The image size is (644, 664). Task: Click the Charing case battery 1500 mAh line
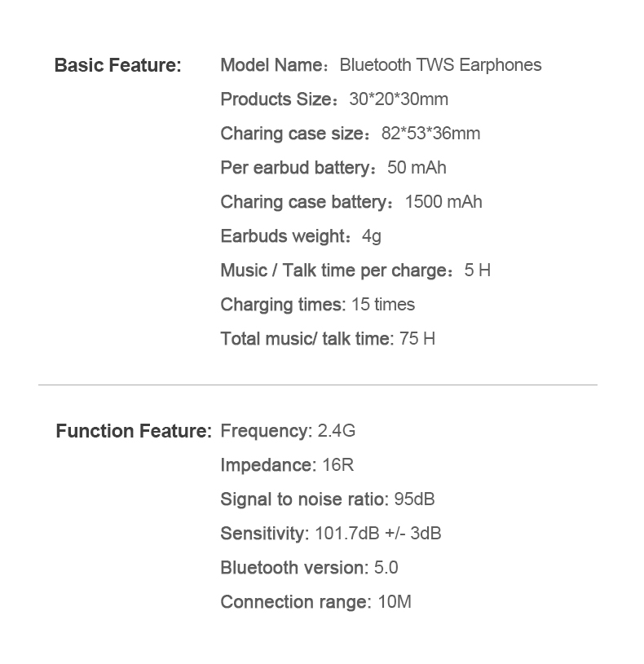click(x=351, y=202)
